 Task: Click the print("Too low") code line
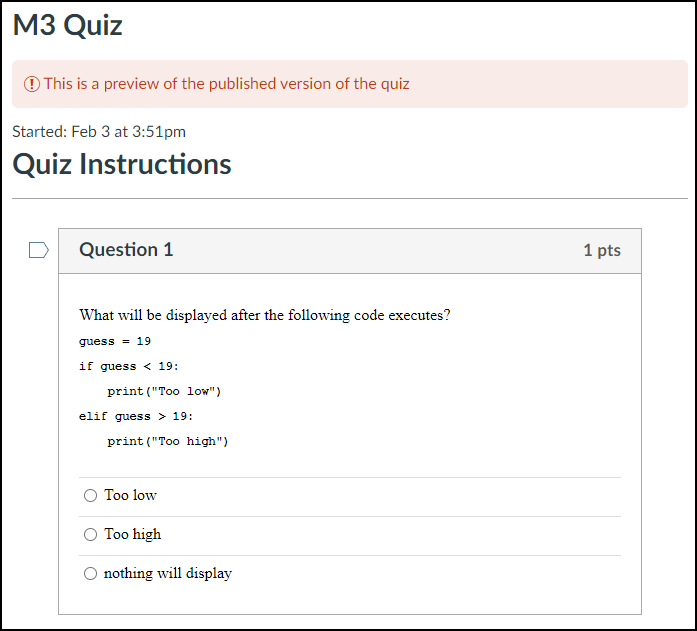[x=164, y=391]
